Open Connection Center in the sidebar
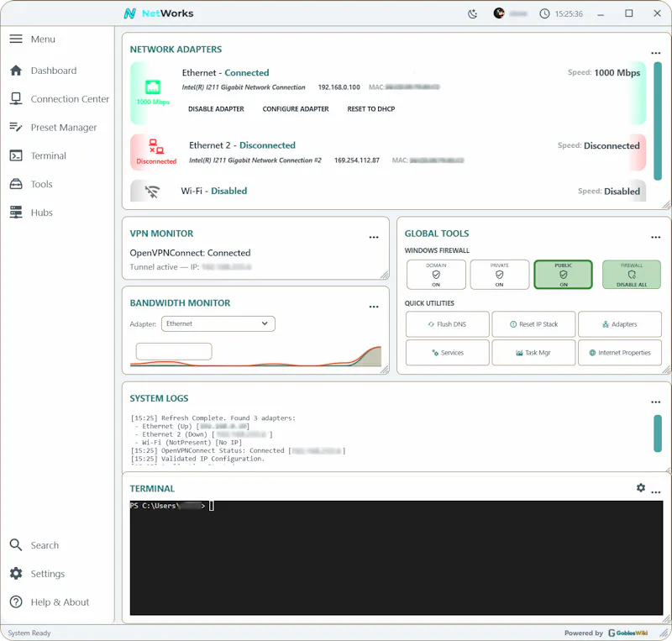672x641 pixels. pos(70,99)
